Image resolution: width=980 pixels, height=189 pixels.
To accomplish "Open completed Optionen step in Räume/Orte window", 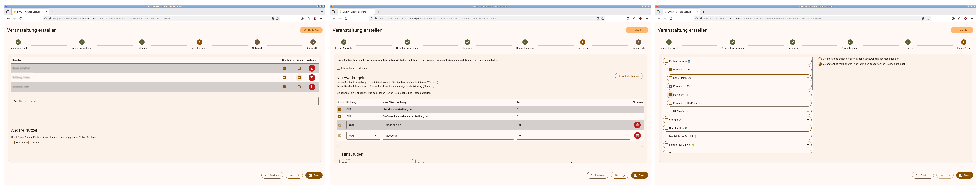I will pyautogui.click(x=792, y=42).
